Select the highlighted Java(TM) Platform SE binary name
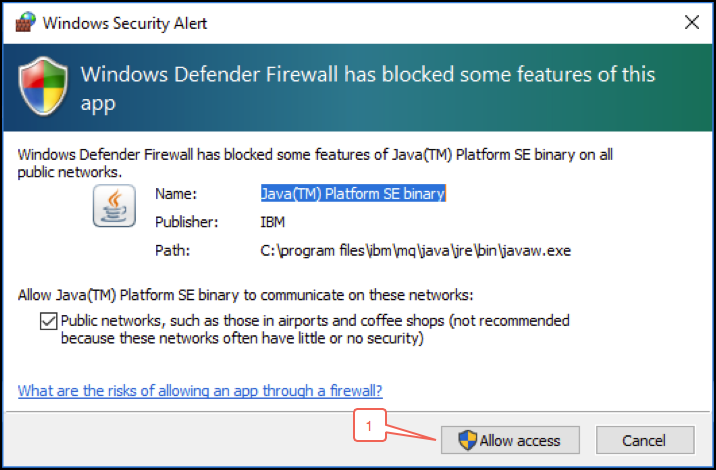 pos(353,194)
